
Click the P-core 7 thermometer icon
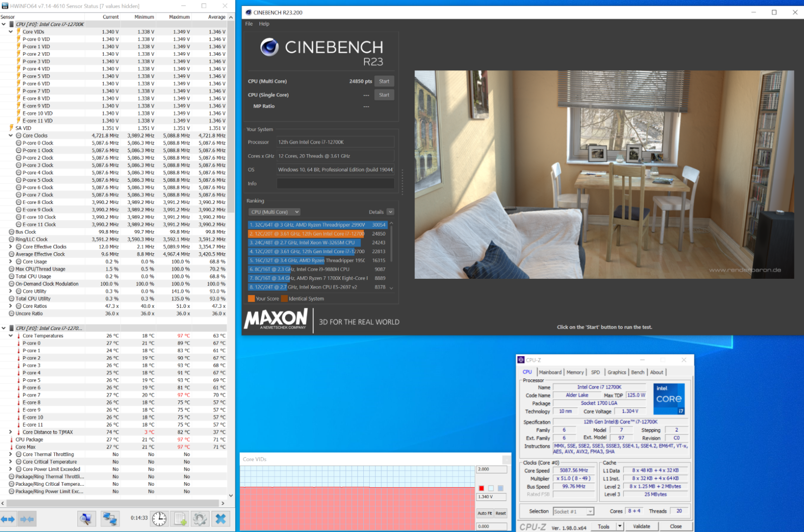(x=19, y=395)
